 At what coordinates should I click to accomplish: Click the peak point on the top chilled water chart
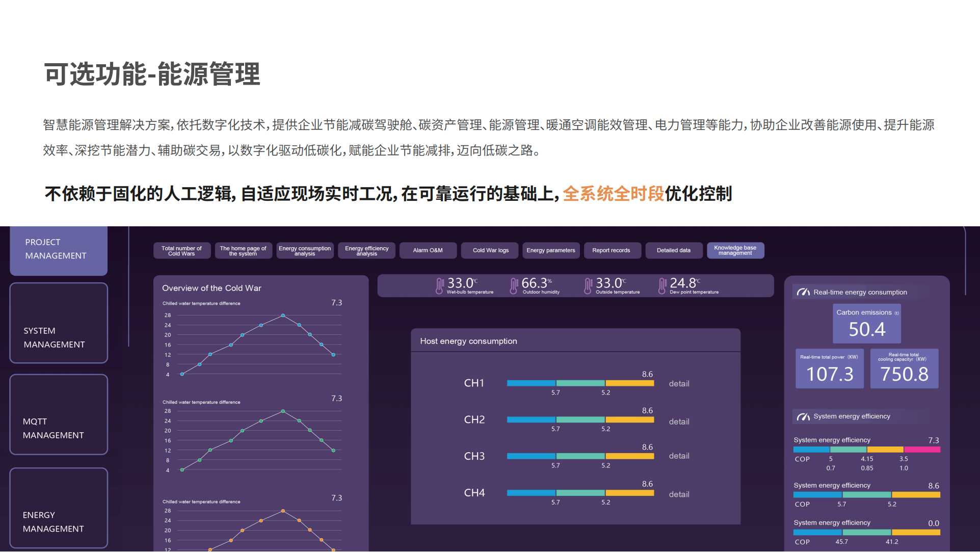(x=283, y=316)
